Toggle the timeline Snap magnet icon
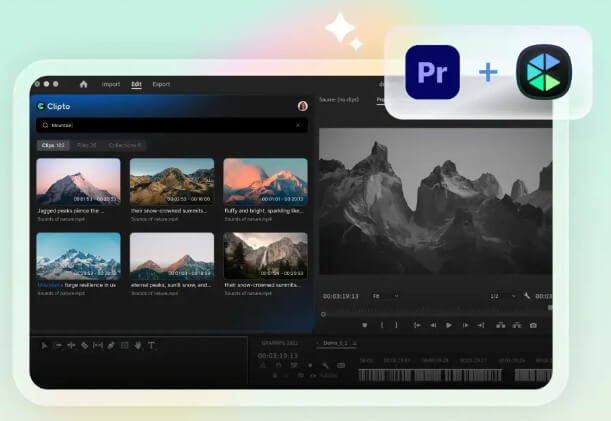Viewport: 611px width, 421px height. 279,366
